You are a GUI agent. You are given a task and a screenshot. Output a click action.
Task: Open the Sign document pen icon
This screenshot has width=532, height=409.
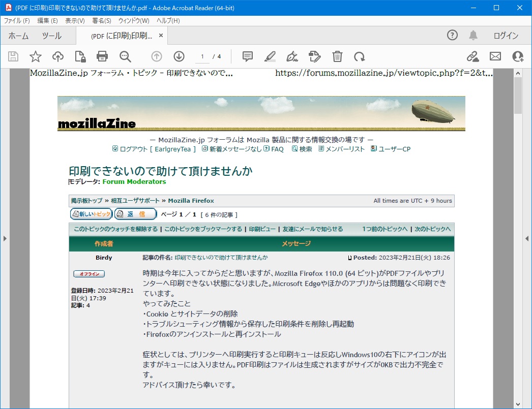pyautogui.click(x=292, y=56)
